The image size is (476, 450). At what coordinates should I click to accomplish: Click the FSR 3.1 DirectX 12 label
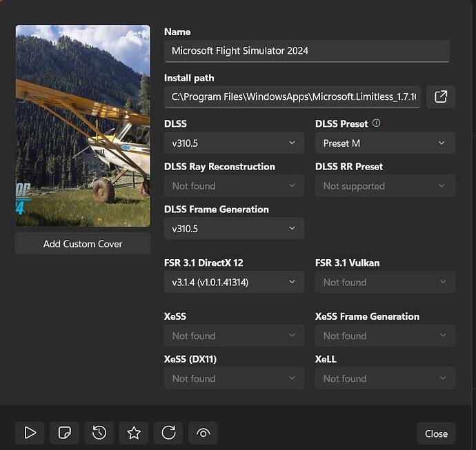[204, 263]
